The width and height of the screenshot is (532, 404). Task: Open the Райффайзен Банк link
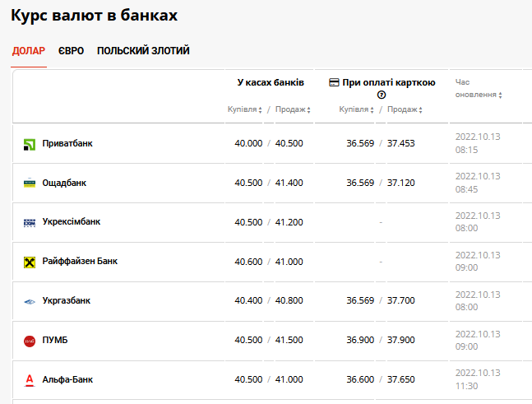(x=80, y=262)
